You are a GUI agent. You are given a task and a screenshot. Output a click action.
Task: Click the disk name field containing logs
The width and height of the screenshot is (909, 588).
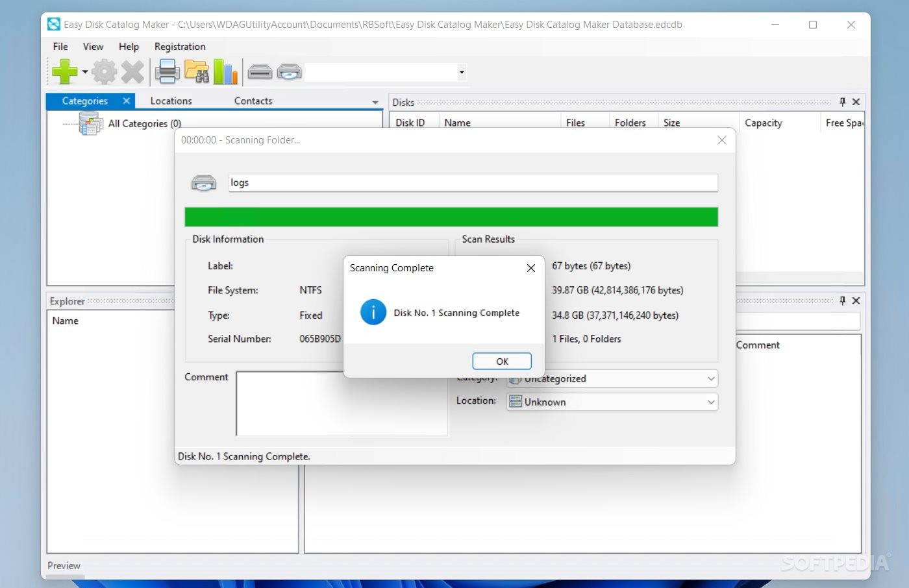473,183
